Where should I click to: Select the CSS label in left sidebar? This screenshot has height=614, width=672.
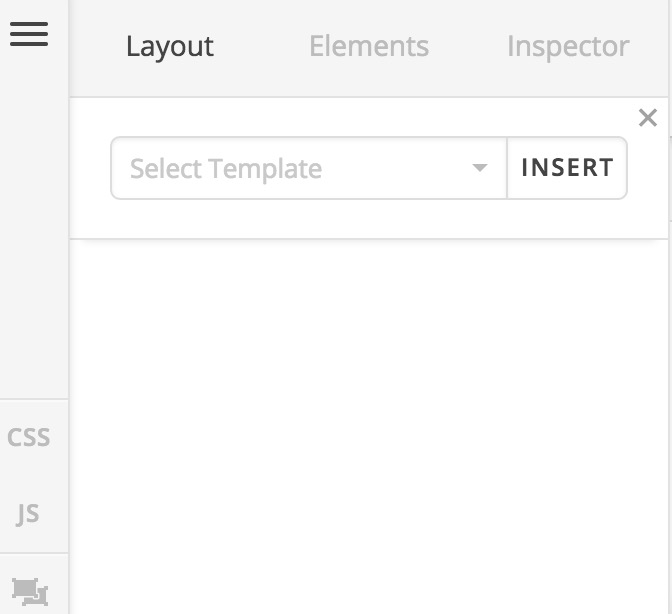point(29,438)
